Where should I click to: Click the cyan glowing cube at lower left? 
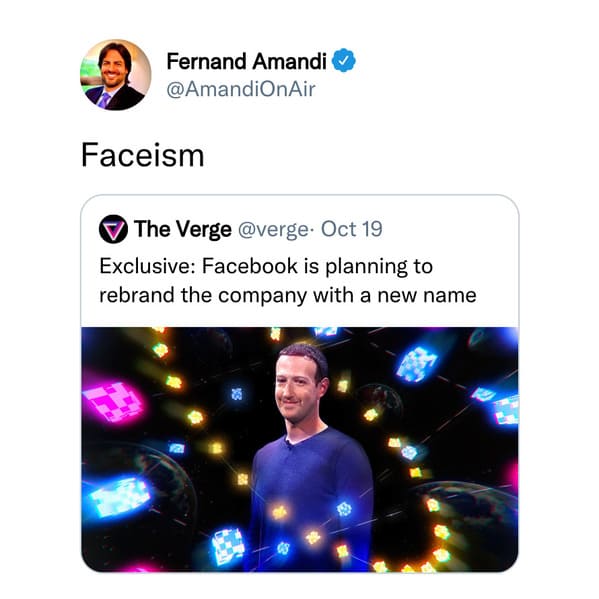click(x=119, y=497)
